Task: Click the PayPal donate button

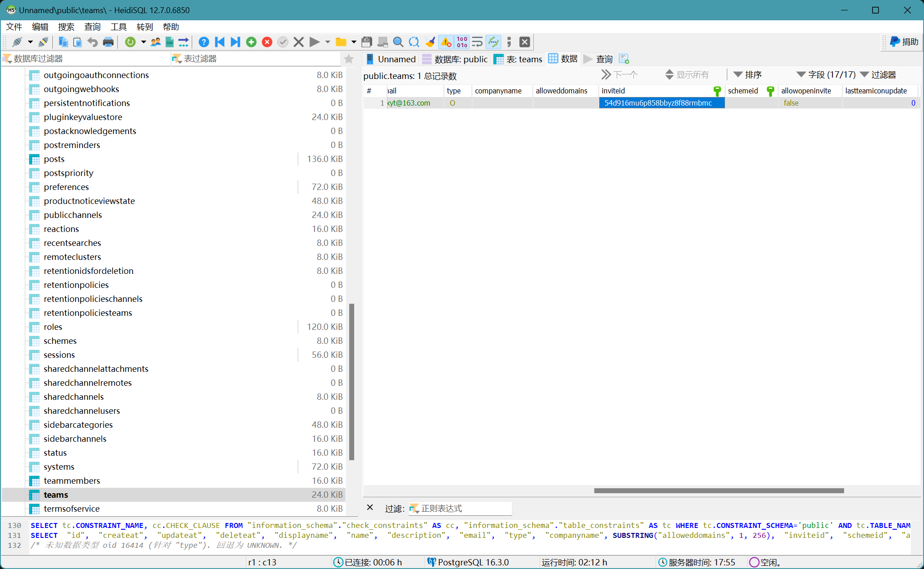Action: pyautogui.click(x=904, y=42)
